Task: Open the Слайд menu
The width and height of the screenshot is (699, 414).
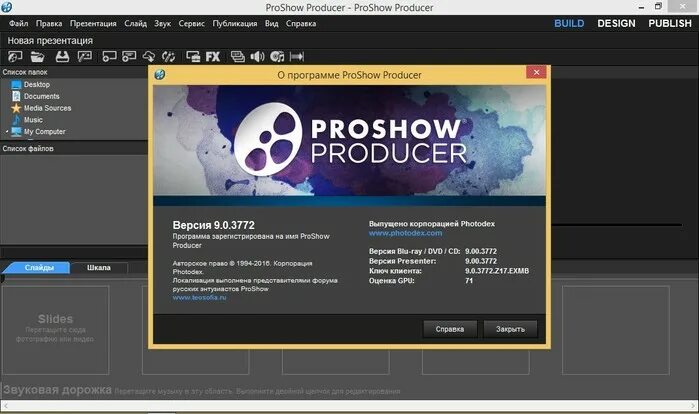Action: point(136,24)
